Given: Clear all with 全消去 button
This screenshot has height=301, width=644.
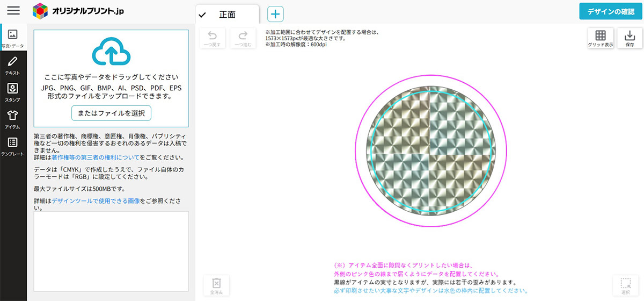Looking at the screenshot, I should pyautogui.click(x=216, y=286).
